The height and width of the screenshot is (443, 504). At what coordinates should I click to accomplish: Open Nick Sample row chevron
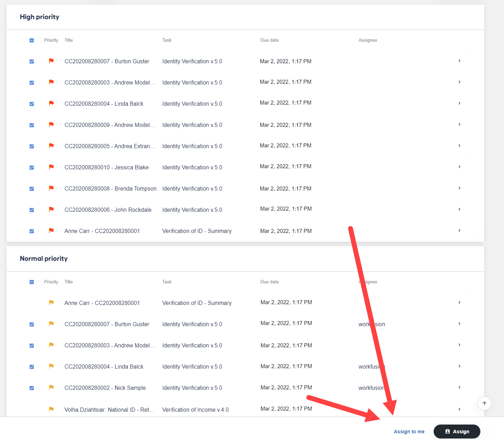coord(459,387)
